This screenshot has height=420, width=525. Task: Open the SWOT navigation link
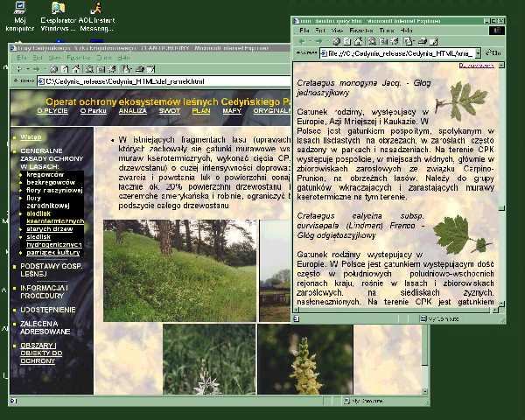pos(170,111)
